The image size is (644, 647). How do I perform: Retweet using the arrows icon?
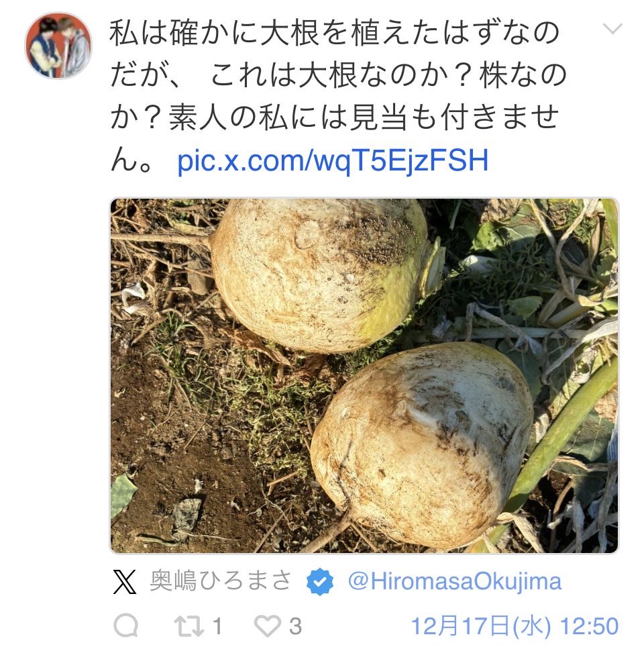click(189, 626)
